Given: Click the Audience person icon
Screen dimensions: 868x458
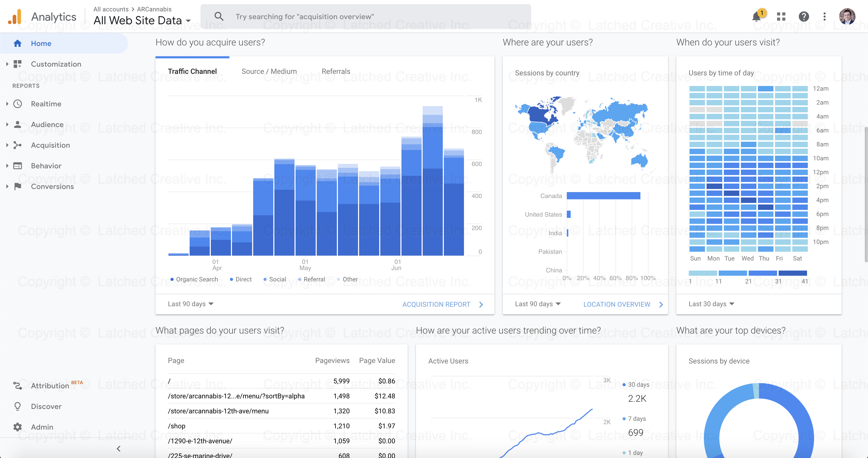Looking at the screenshot, I should tap(18, 125).
